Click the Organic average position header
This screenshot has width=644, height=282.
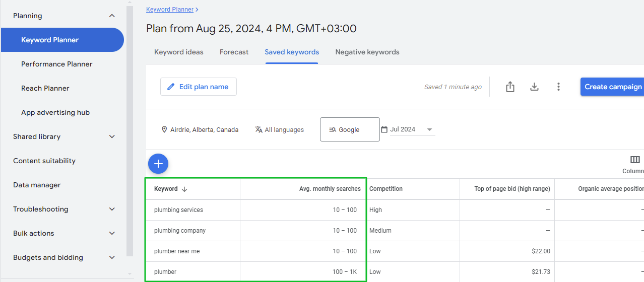pos(611,189)
